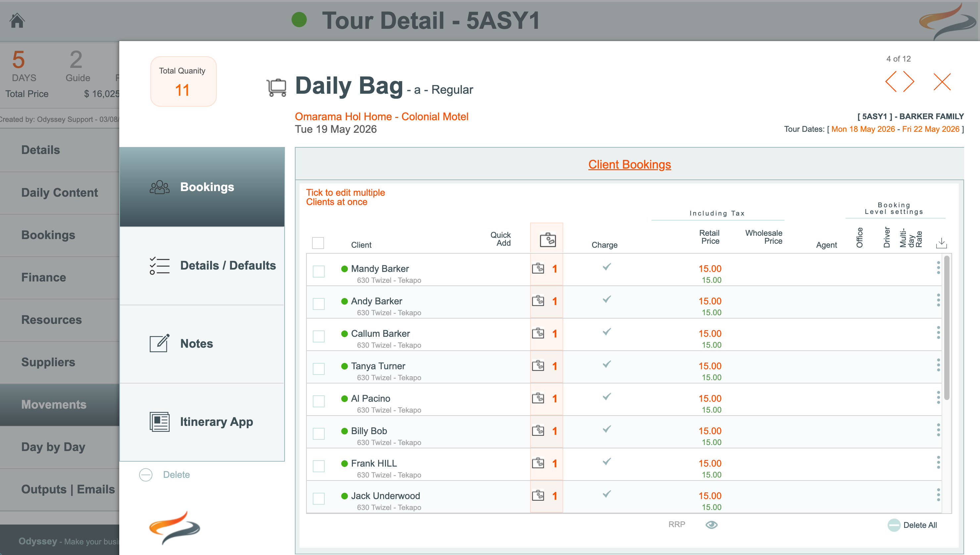The width and height of the screenshot is (980, 555).
Task: Tick checkbox for Andy Barker
Action: (x=318, y=304)
